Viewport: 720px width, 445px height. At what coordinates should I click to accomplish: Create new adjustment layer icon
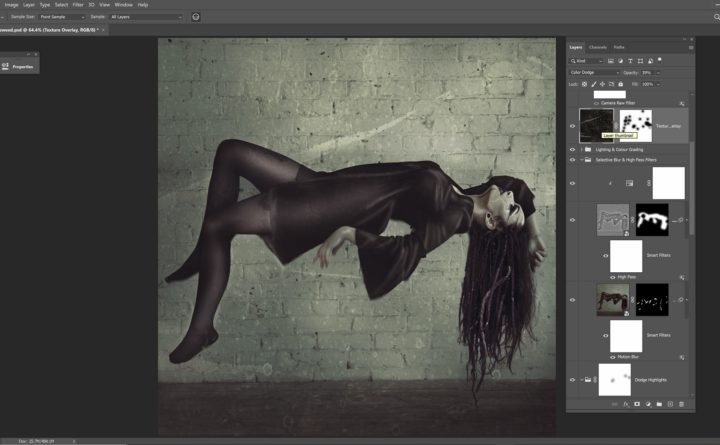(647, 404)
